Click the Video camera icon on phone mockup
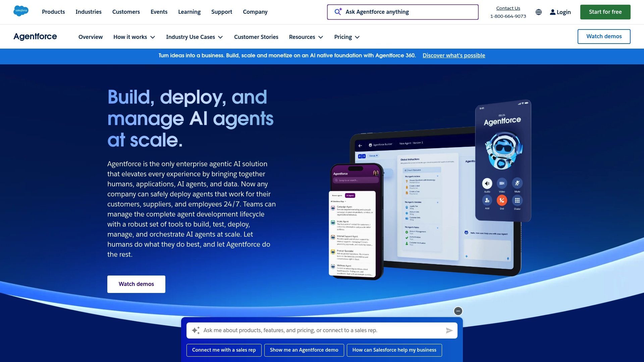 pos(502,183)
